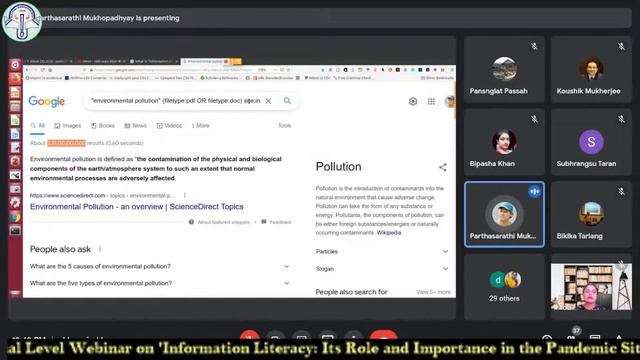Click the highlighted results count text

coord(66,143)
